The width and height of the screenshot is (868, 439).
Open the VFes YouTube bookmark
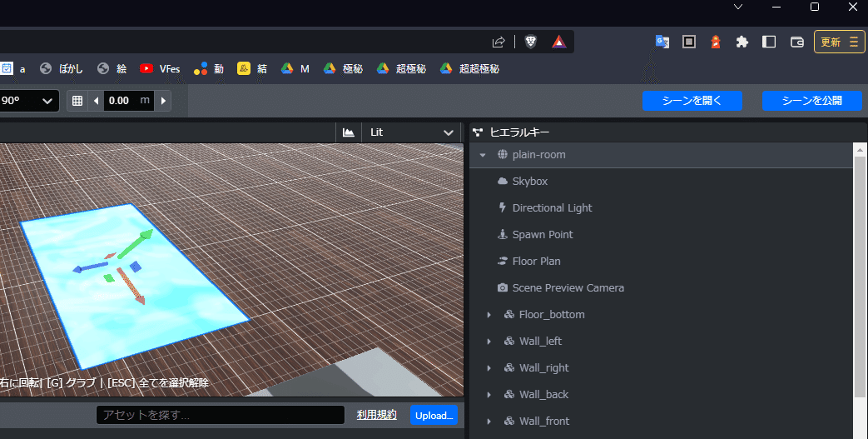(x=160, y=69)
